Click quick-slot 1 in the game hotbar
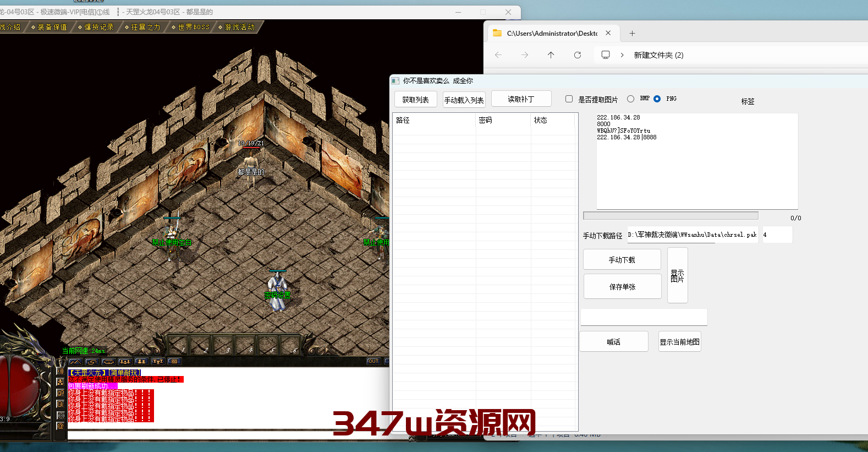 pyautogui.click(x=178, y=344)
